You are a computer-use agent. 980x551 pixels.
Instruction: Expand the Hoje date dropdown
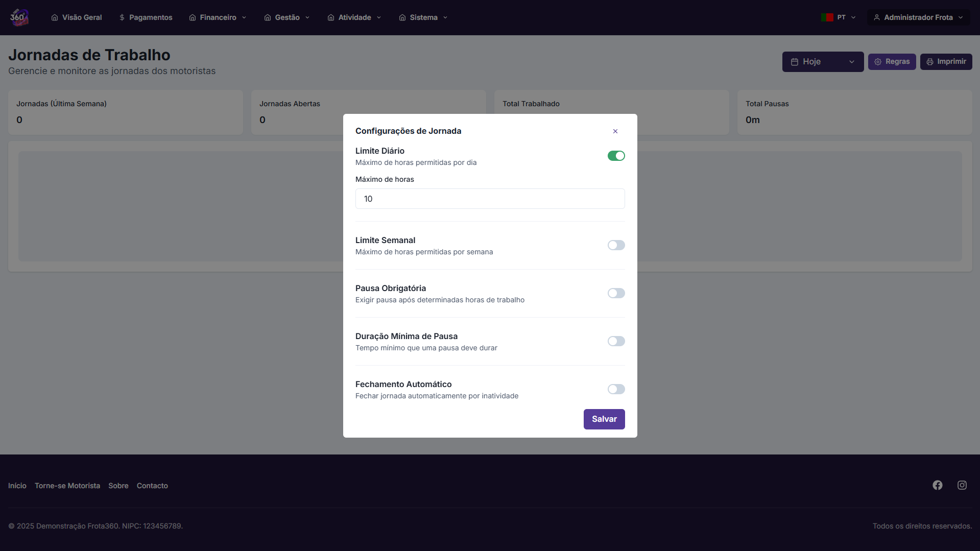click(x=822, y=62)
